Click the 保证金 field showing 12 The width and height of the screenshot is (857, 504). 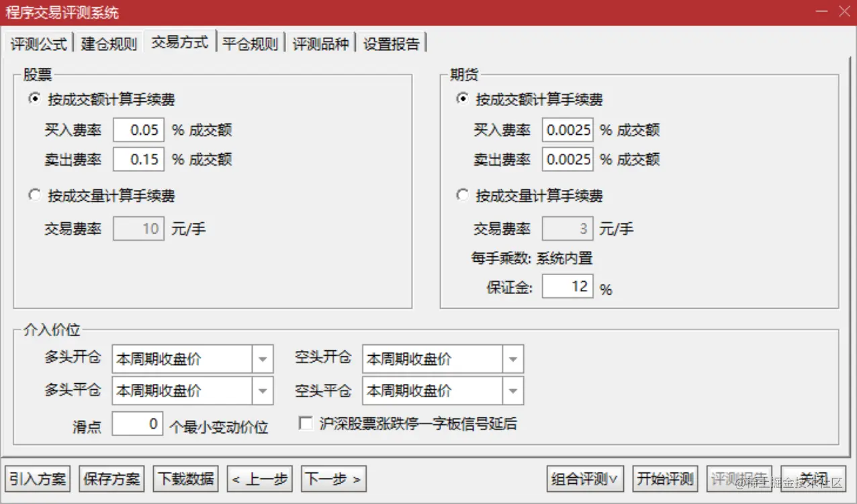click(568, 287)
